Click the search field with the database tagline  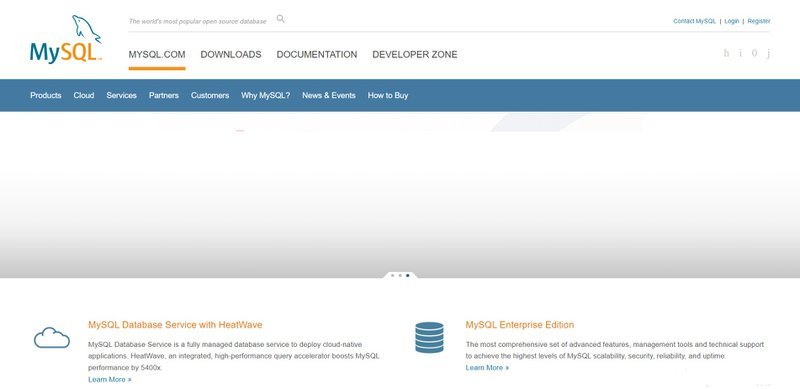click(x=197, y=21)
